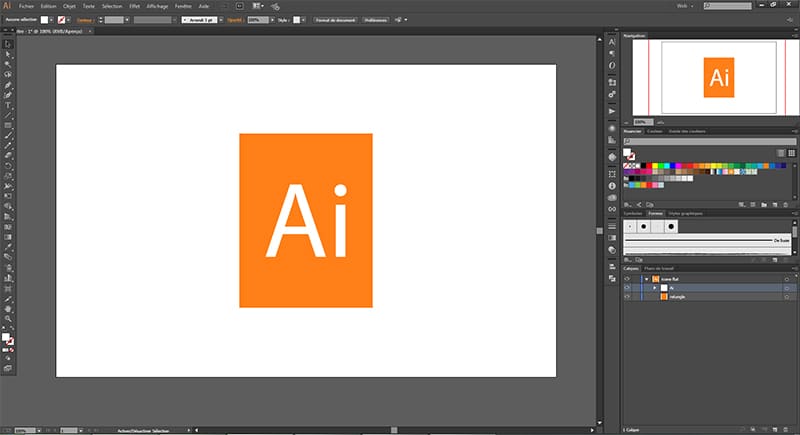Open the Arrondi 3 pt brush dropdown

[221, 20]
